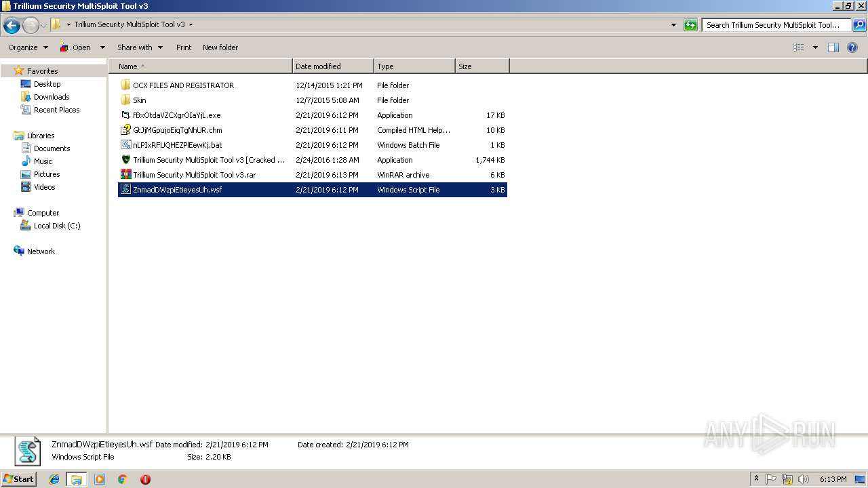Viewport: 868px width, 488px height.
Task: Select the ZnmadDWzpiEtieyesUh.wsf file icon
Action: 125,190
